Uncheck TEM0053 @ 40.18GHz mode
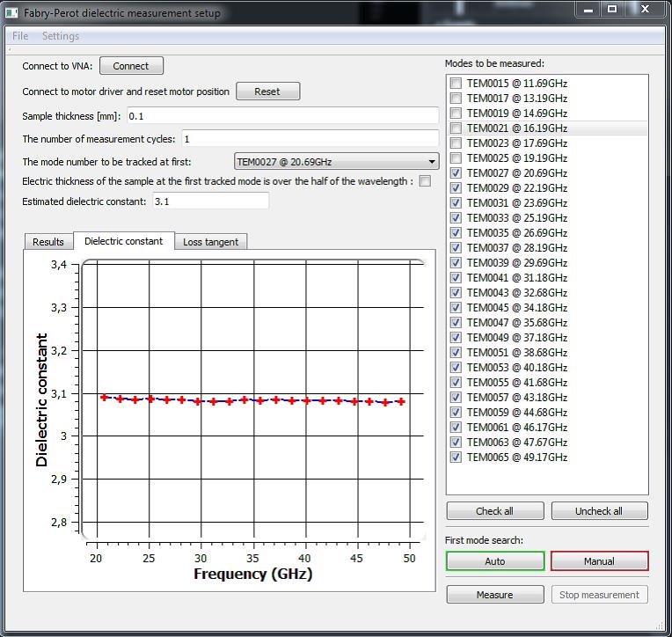This screenshot has height=637, width=672. [x=456, y=368]
